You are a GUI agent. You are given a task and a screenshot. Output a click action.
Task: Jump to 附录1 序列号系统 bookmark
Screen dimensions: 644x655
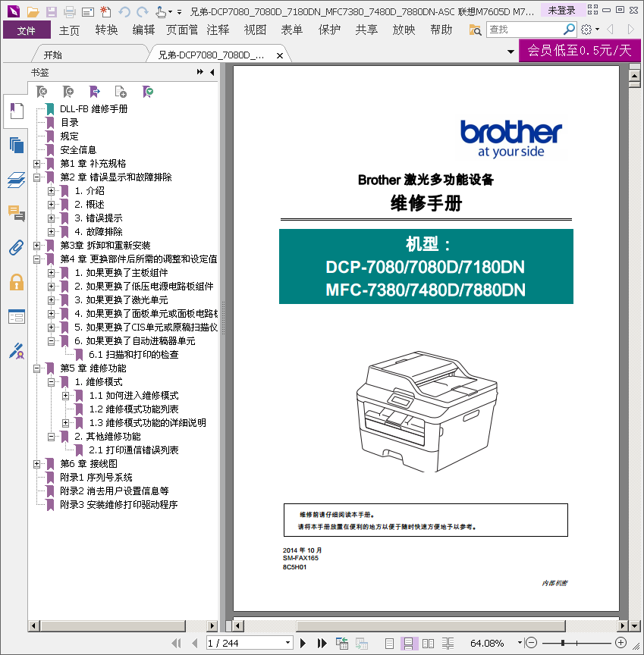tap(96, 478)
